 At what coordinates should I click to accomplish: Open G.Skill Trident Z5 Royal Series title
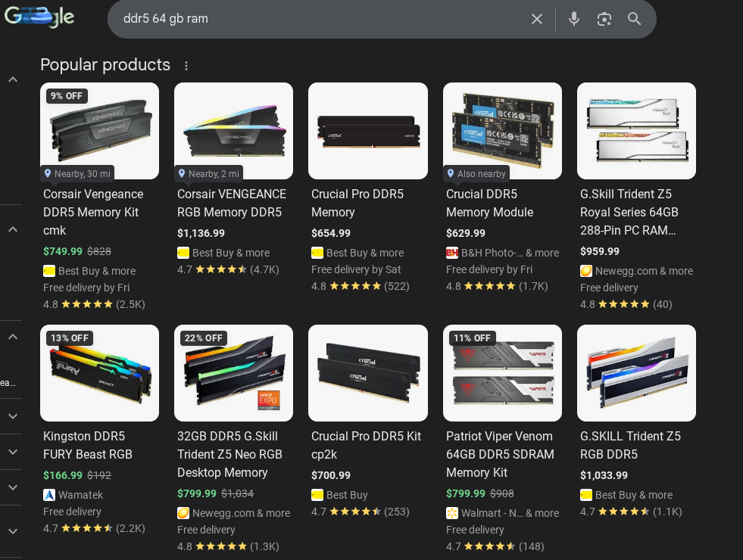coord(629,212)
